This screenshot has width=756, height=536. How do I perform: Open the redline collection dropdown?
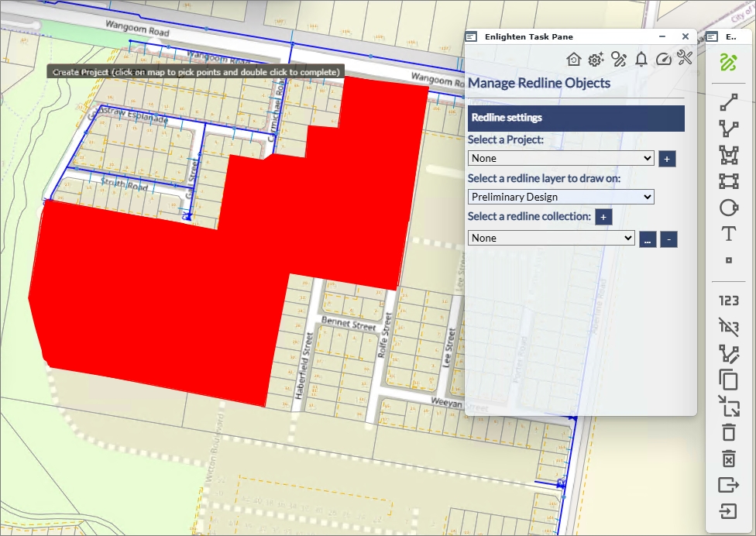[551, 239]
